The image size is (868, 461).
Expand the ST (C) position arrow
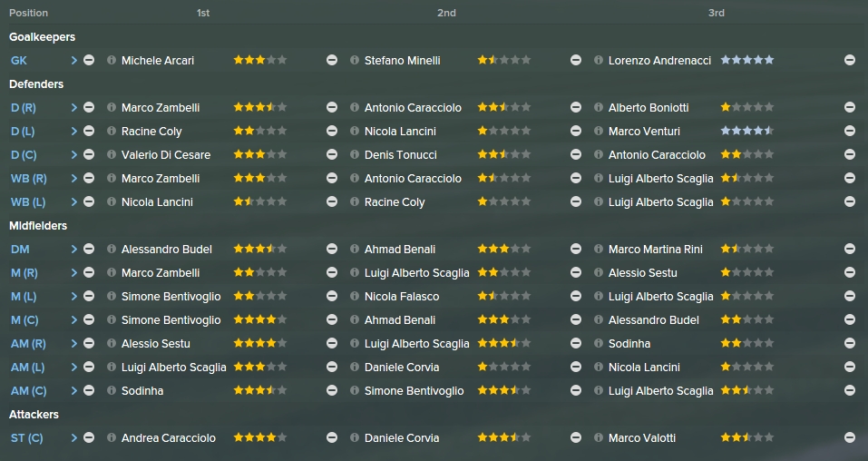(x=73, y=437)
